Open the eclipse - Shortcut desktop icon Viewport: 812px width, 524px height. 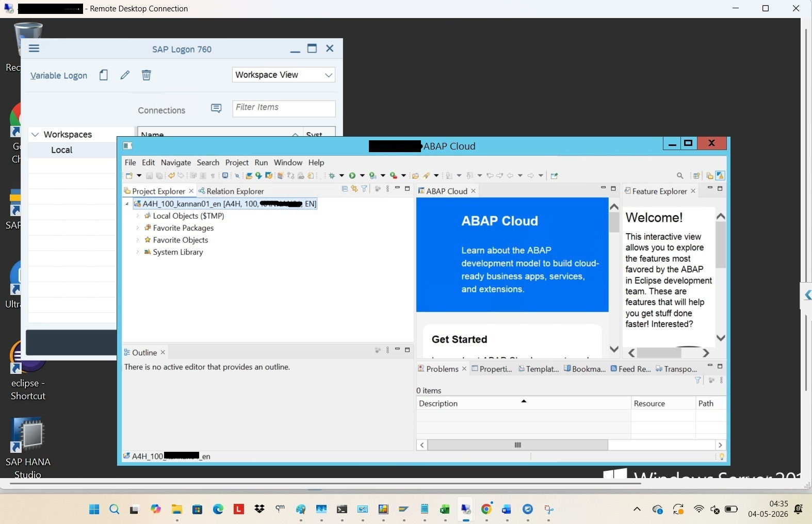coord(28,371)
